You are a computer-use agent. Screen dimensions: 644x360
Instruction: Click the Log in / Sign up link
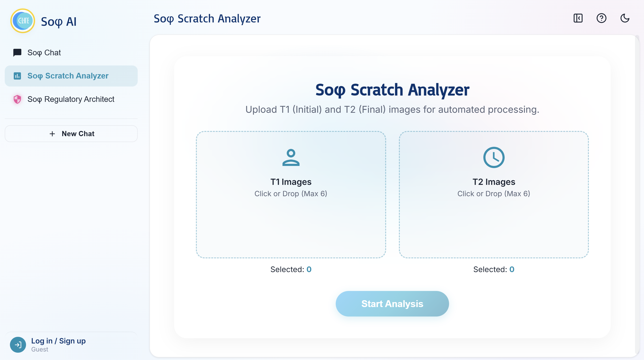pos(58,341)
